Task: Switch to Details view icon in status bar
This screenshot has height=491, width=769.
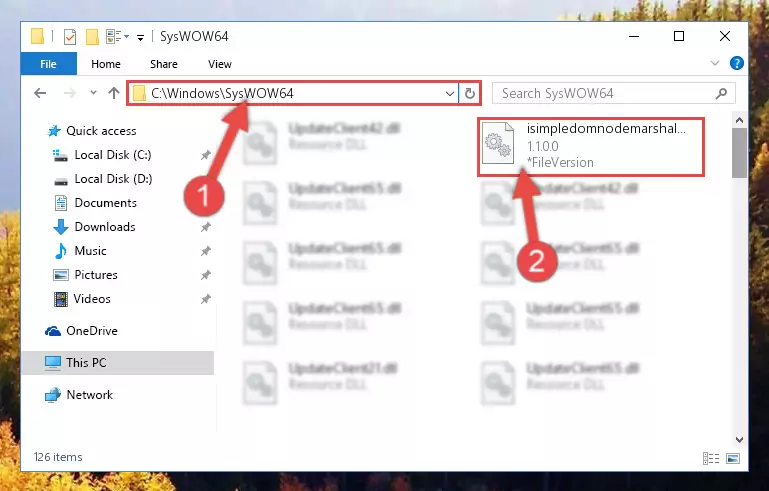Action: tap(711, 458)
